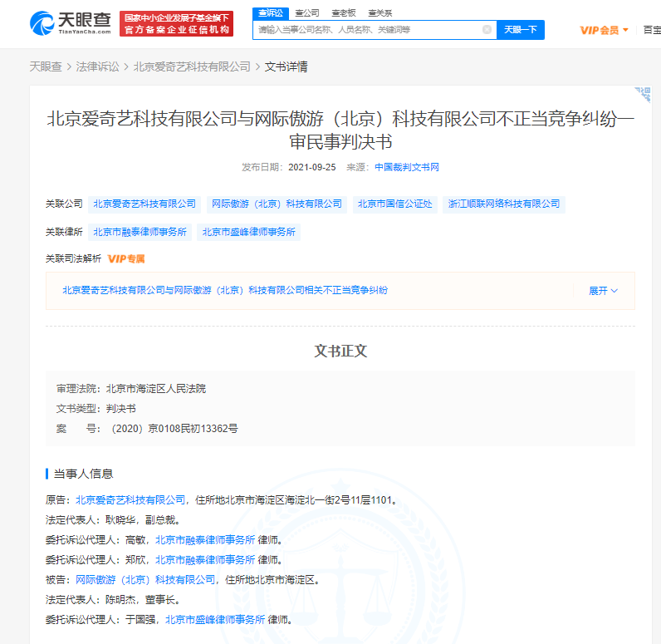This screenshot has width=661, height=644.
Task: Open 盛峰律师事务所 link next to 于国强
Action: 215,620
